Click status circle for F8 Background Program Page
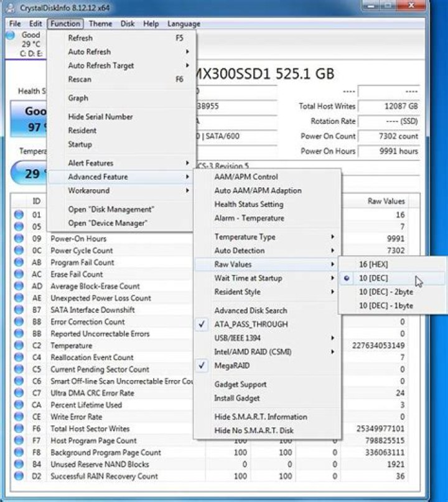The image size is (448, 502). (x=19, y=452)
